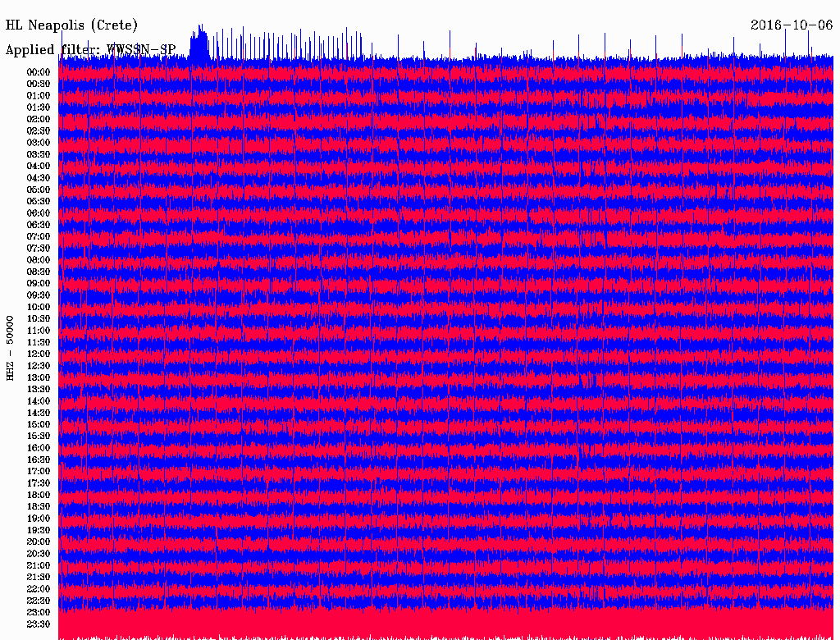The image size is (840, 640).
Task: Select the 07:30 time row label
Action: (x=39, y=248)
